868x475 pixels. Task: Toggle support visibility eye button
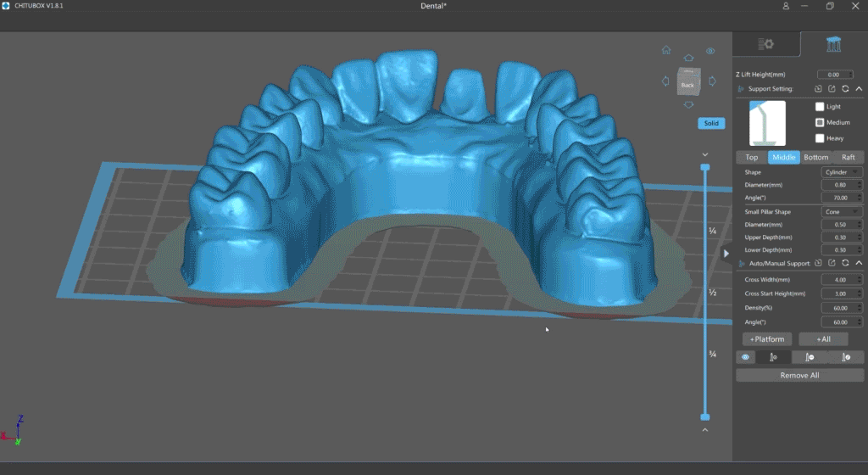pos(745,357)
